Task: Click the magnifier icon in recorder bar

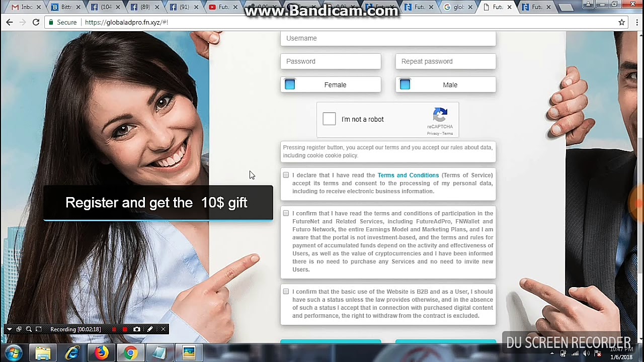Action: 29,329
